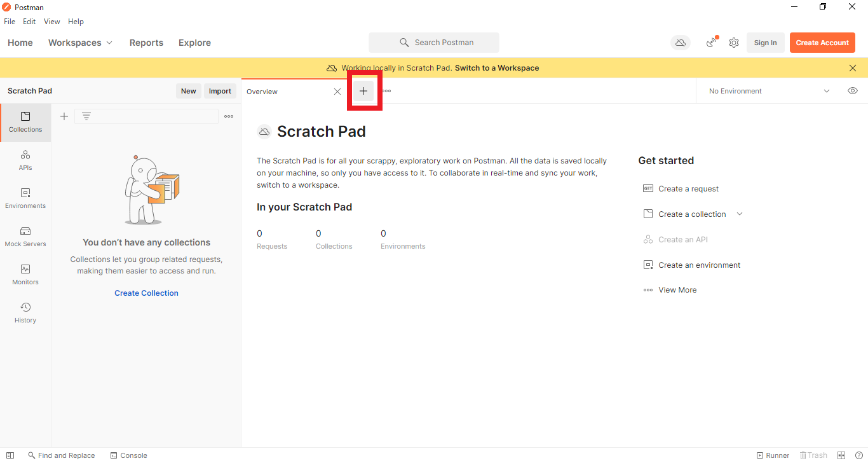Open the Mock Servers sidebar panel
Image resolution: width=868 pixels, height=463 pixels.
(25, 237)
